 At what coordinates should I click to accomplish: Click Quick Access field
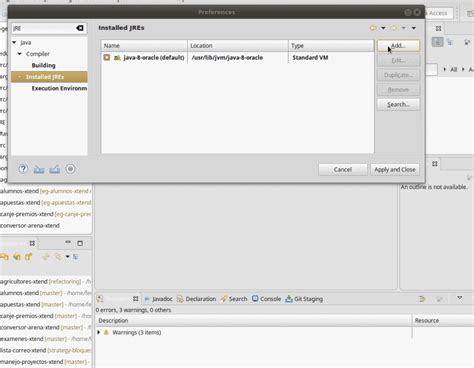[x=438, y=13]
